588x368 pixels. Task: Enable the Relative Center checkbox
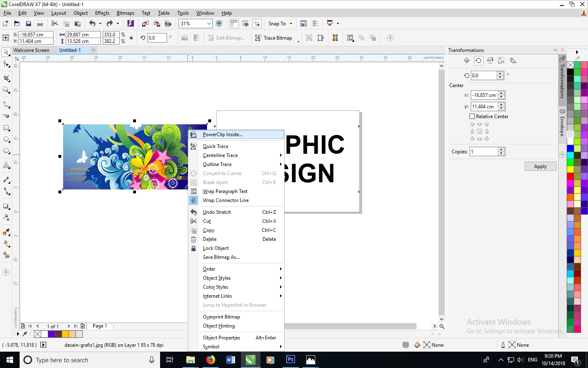[x=472, y=117]
